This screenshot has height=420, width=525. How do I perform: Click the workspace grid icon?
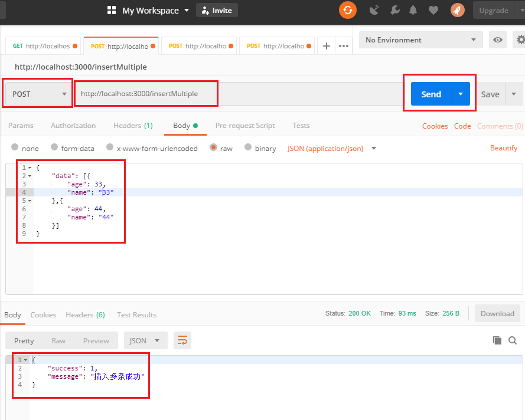pos(112,11)
